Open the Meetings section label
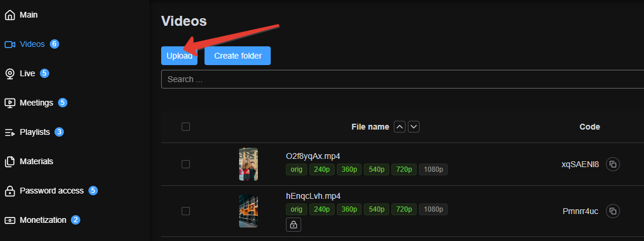 tap(36, 103)
